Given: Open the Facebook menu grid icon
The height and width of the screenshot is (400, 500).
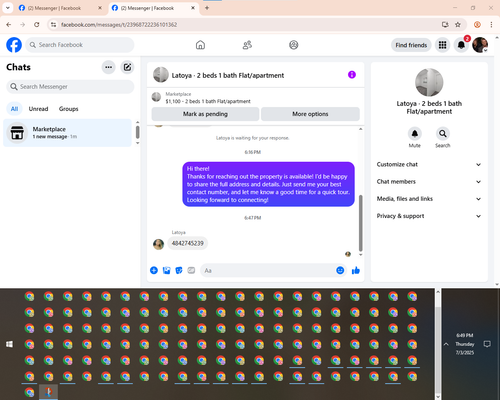Looking at the screenshot, I should tap(442, 45).
